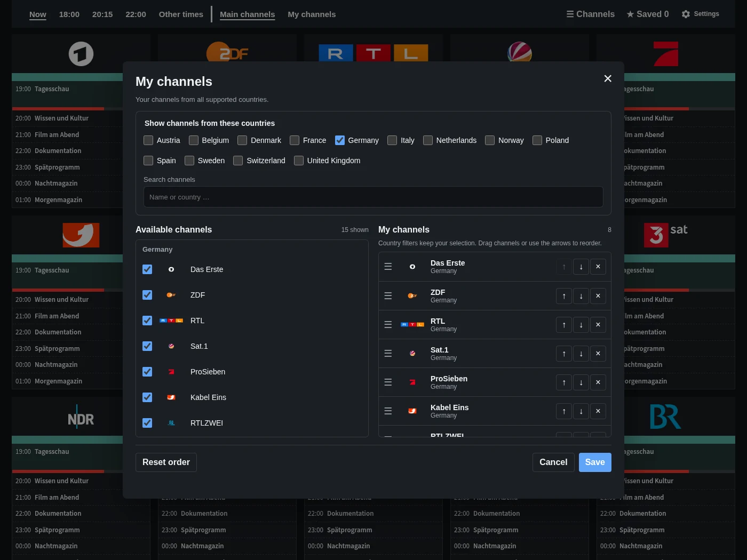747x560 pixels.
Task: Close the My channels dialog
Action: [x=608, y=78]
